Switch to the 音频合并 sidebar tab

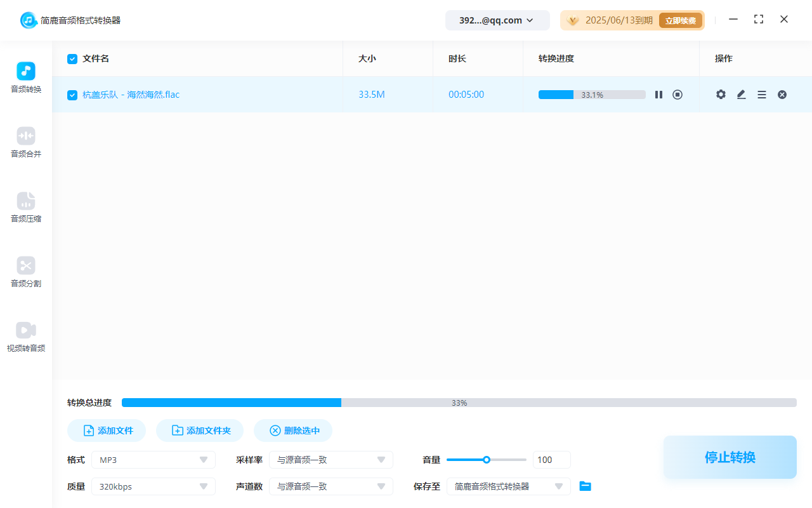(26, 142)
